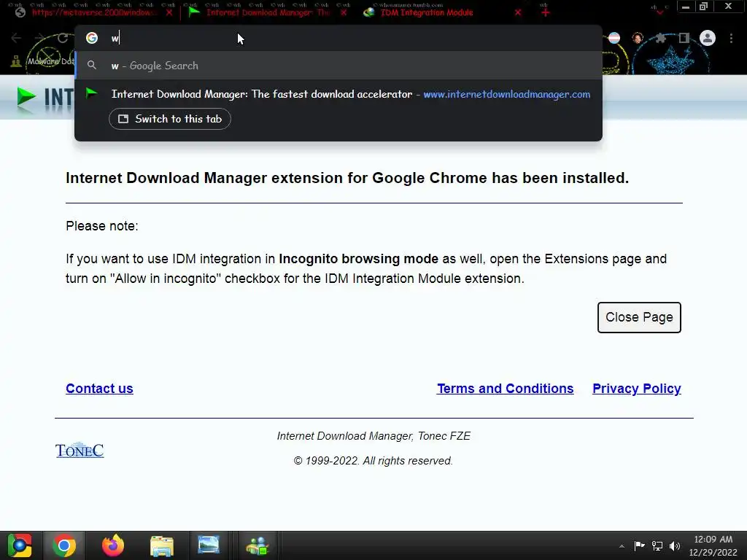Open the volume speaker tray icon
747x560 pixels.
click(675, 545)
